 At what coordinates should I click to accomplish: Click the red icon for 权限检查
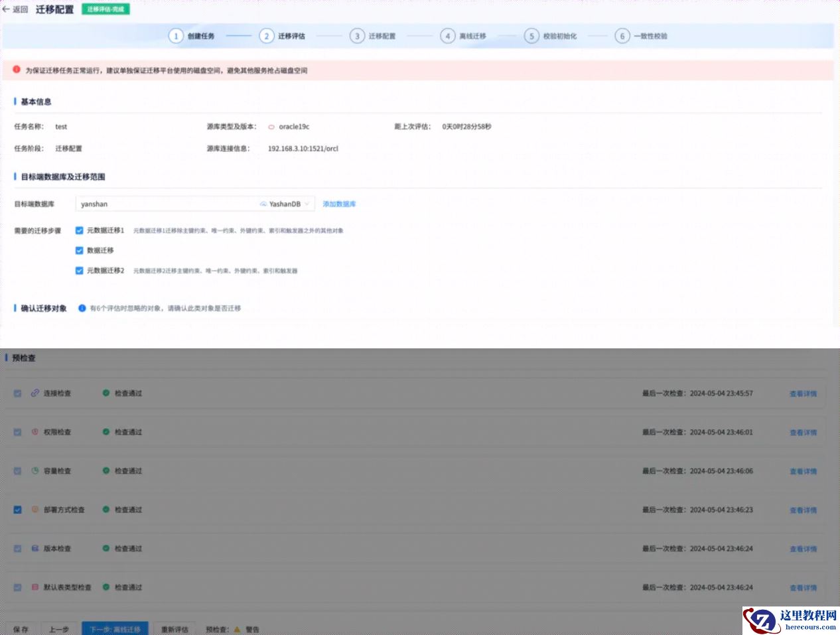pos(35,431)
